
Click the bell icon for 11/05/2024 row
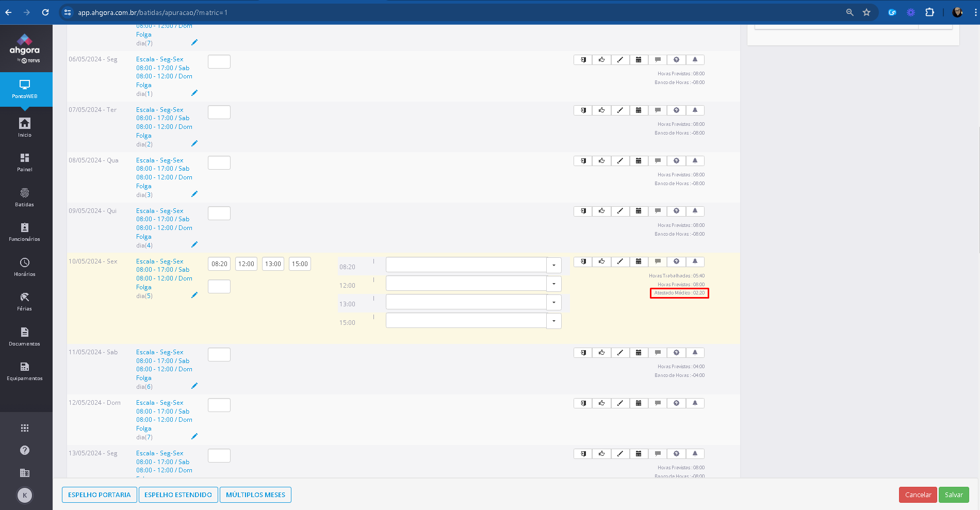695,353
